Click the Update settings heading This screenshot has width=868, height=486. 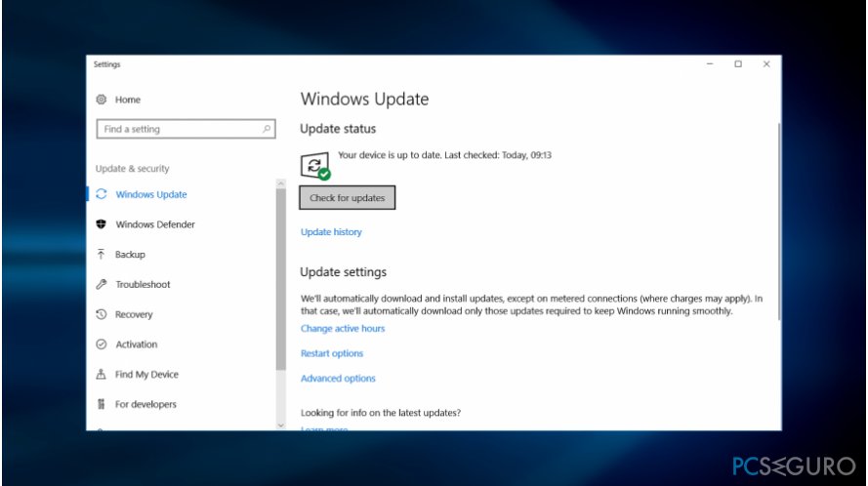pos(344,271)
